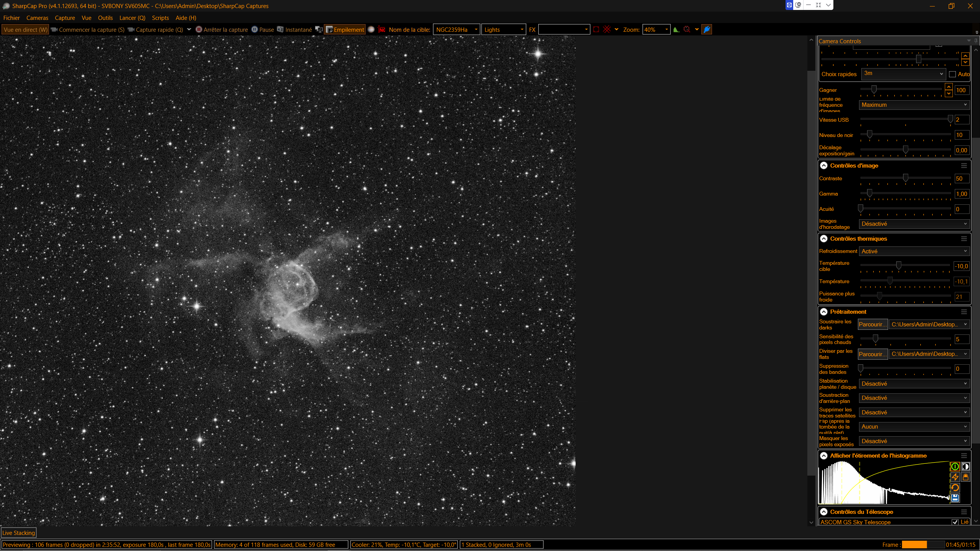Open Capture menu

tap(65, 18)
